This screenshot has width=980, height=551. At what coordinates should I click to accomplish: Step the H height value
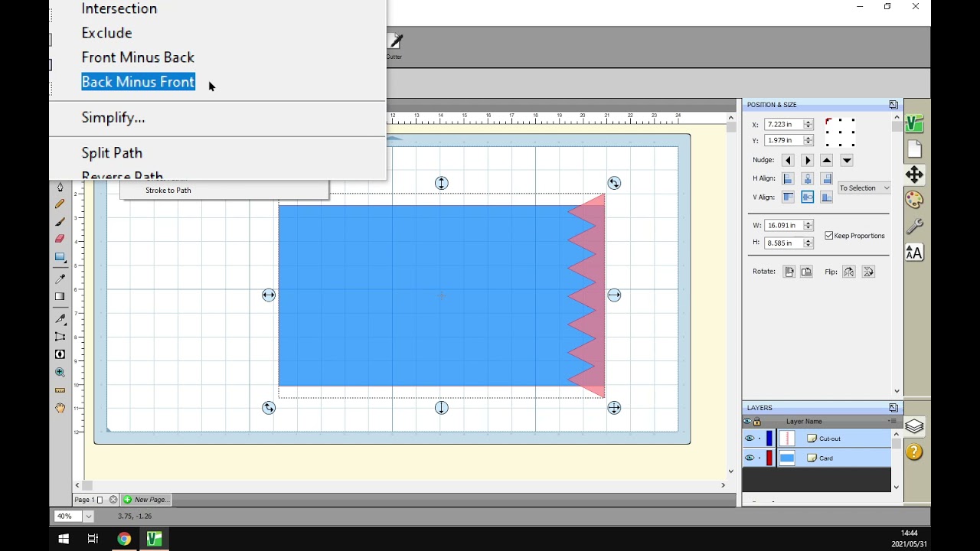coord(808,243)
